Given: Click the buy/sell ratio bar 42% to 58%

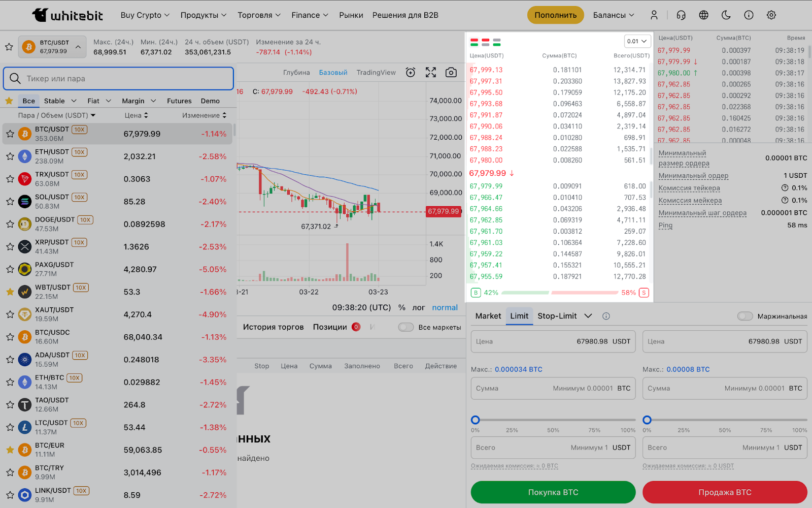Looking at the screenshot, I should 560,293.
